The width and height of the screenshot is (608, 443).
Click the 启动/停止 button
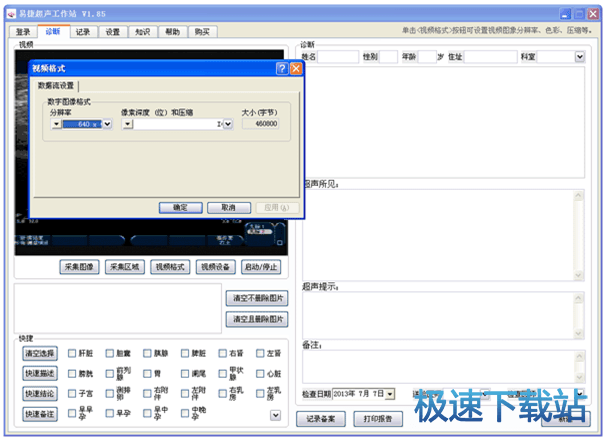pyautogui.click(x=261, y=267)
